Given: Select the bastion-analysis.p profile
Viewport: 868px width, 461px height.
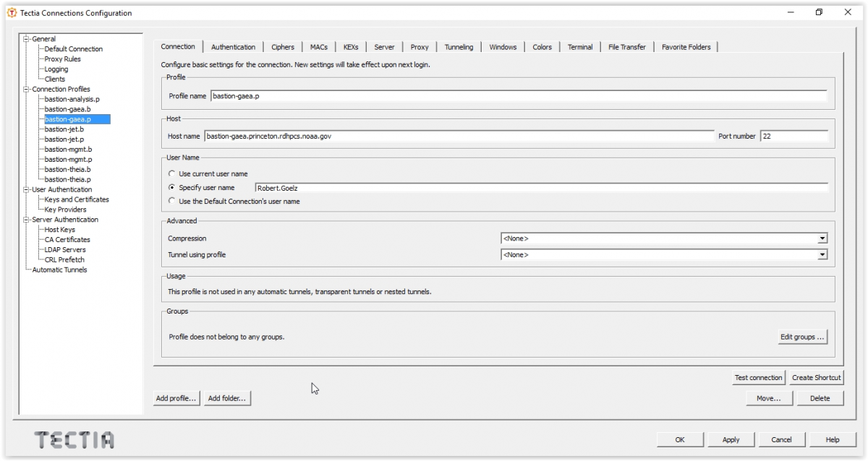Looking at the screenshot, I should pos(72,99).
